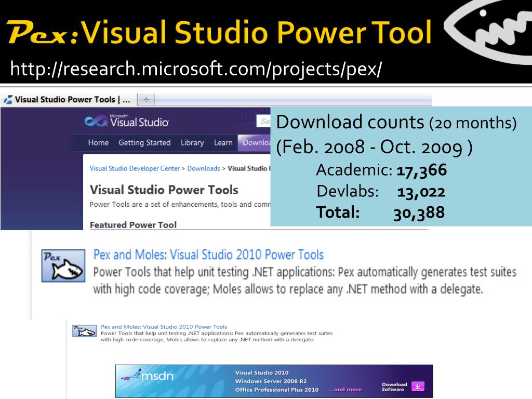Click the site search input field
The width and height of the screenshot is (532, 399).
[263, 121]
